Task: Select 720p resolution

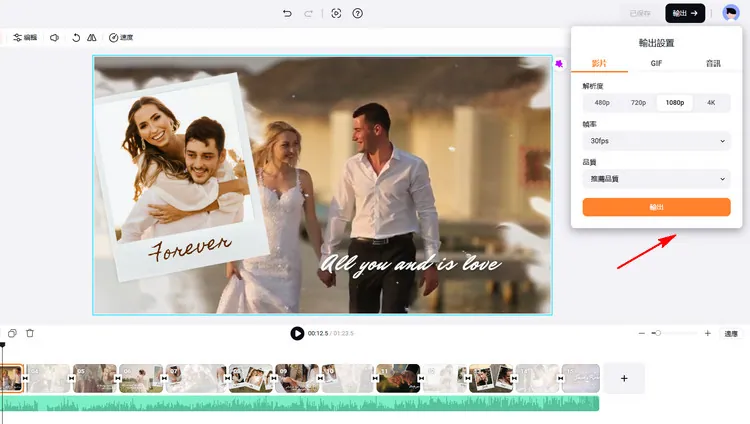Action: (638, 102)
